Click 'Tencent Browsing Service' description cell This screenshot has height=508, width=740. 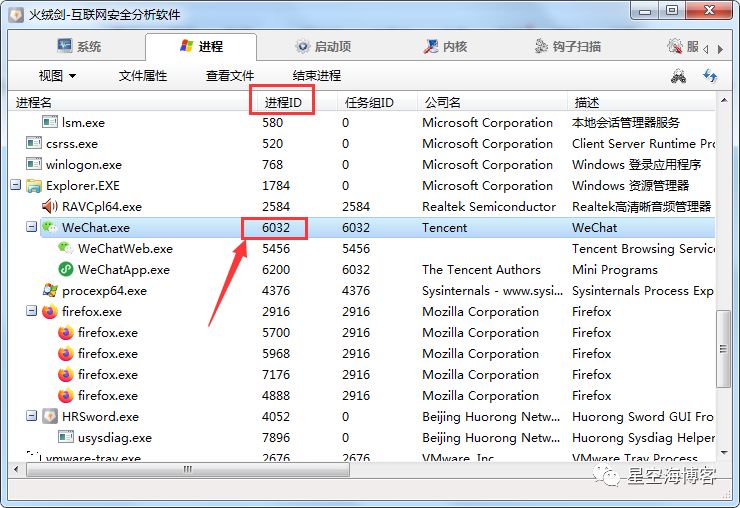(x=643, y=249)
